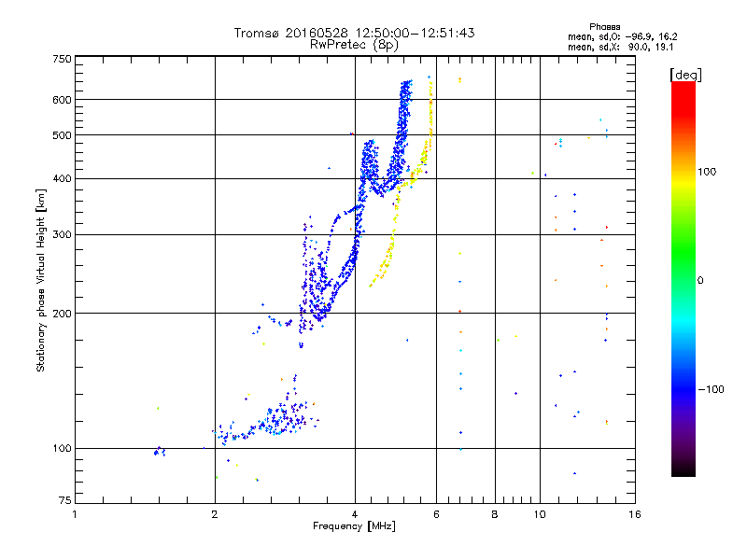
Task: Click the color bar label "100" beside the yellow band
Action: pos(707,172)
